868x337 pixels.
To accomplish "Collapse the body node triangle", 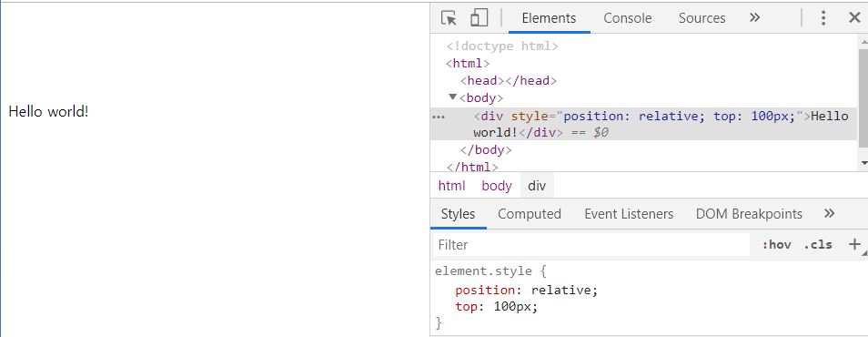I will tap(453, 97).
